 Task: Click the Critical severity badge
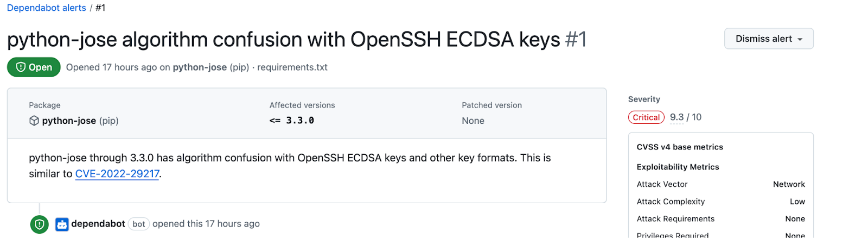(x=646, y=117)
